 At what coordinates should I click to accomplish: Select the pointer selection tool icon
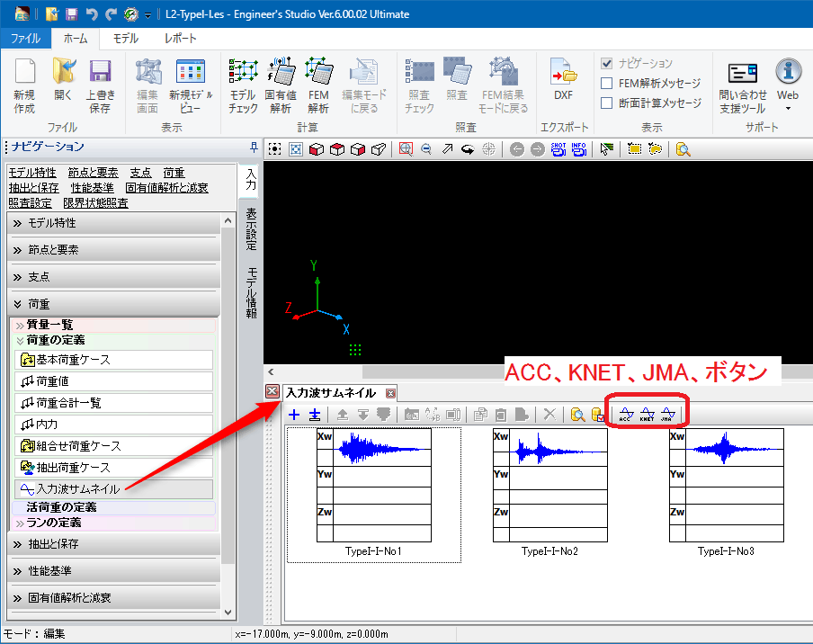pyautogui.click(x=607, y=149)
